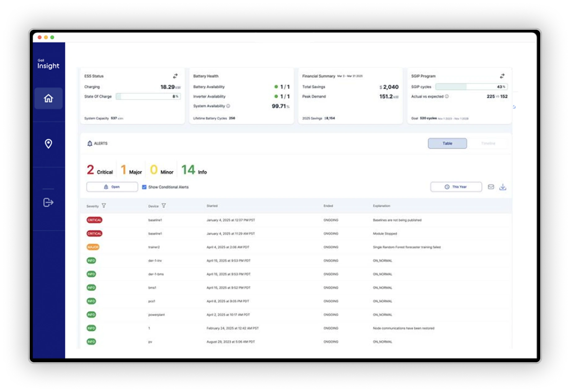The image size is (570, 392).
Task: Click the System Capacity 537 text
Action: click(104, 118)
